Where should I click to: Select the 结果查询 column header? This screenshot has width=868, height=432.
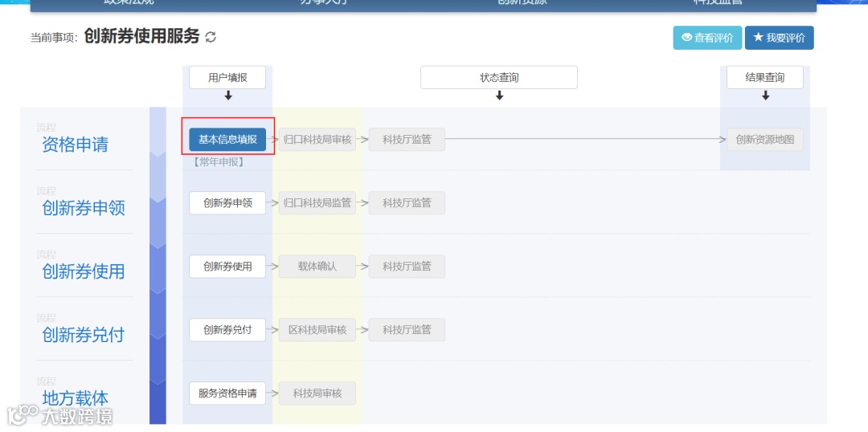(765, 77)
